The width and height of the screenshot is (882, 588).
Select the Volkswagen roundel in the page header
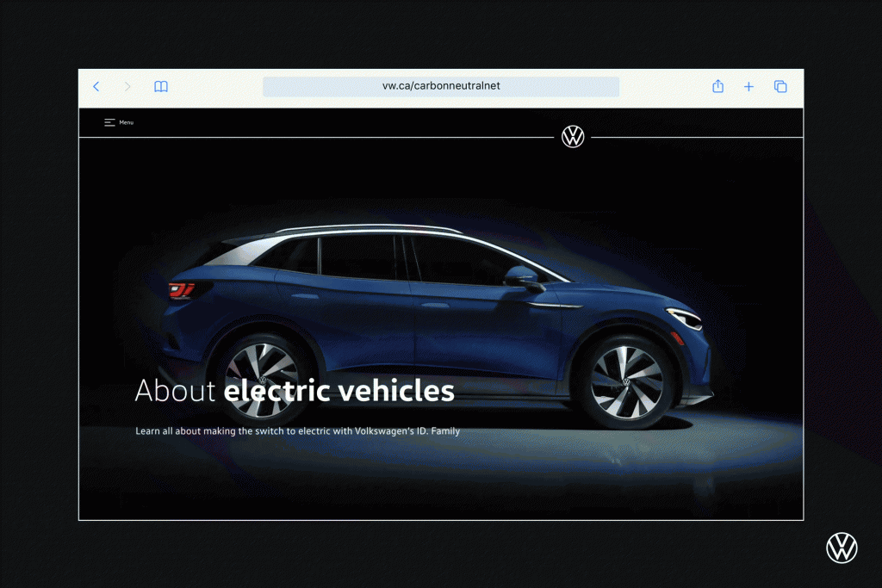(x=573, y=136)
